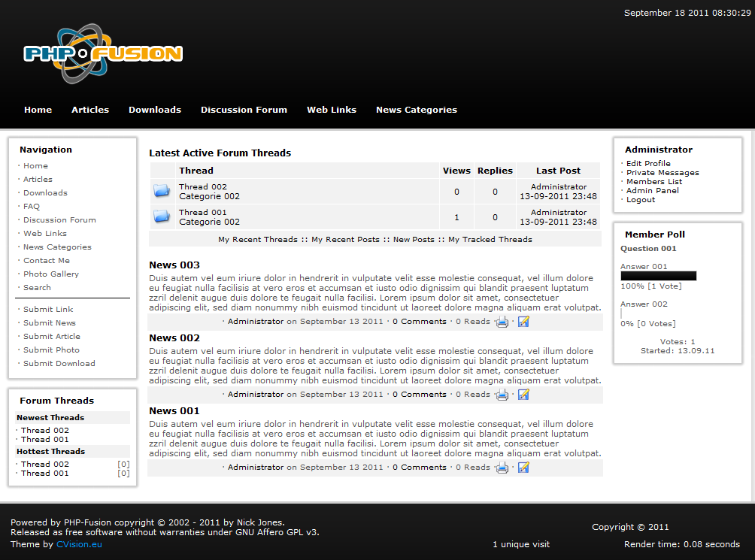This screenshot has height=560, width=755.
Task: Open Submit Download in the Navigation sidebar
Action: [59, 364]
